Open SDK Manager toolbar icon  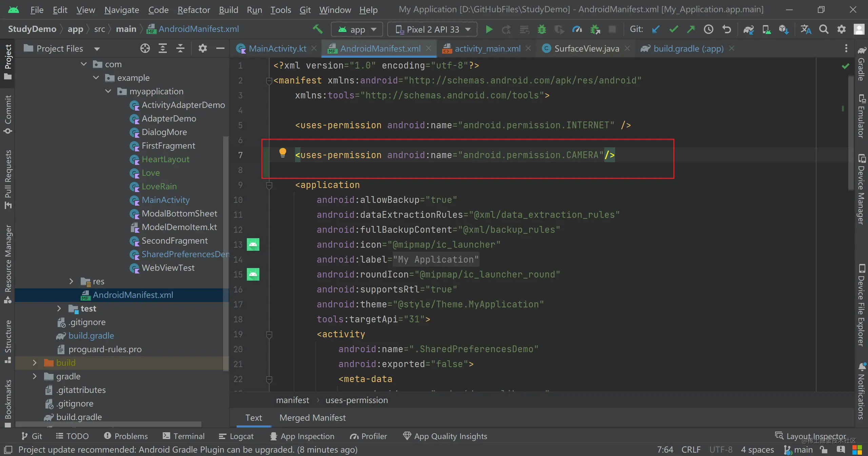(x=784, y=30)
